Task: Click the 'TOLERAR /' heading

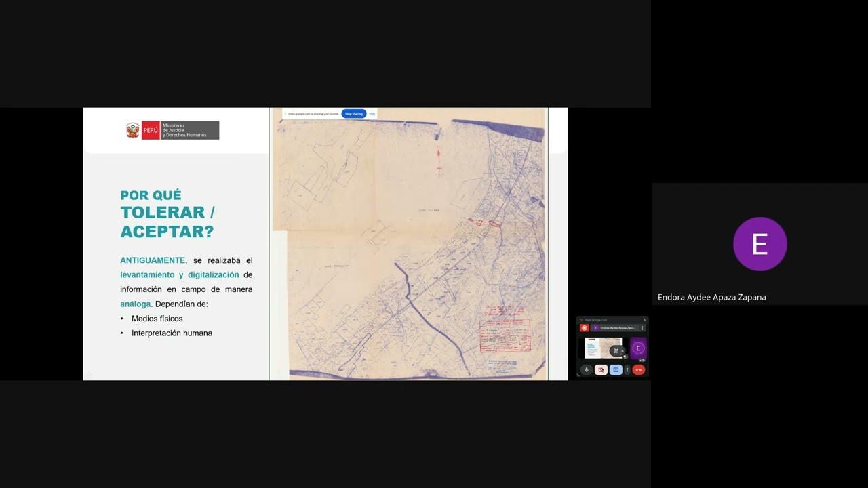Action: pyautogui.click(x=167, y=212)
